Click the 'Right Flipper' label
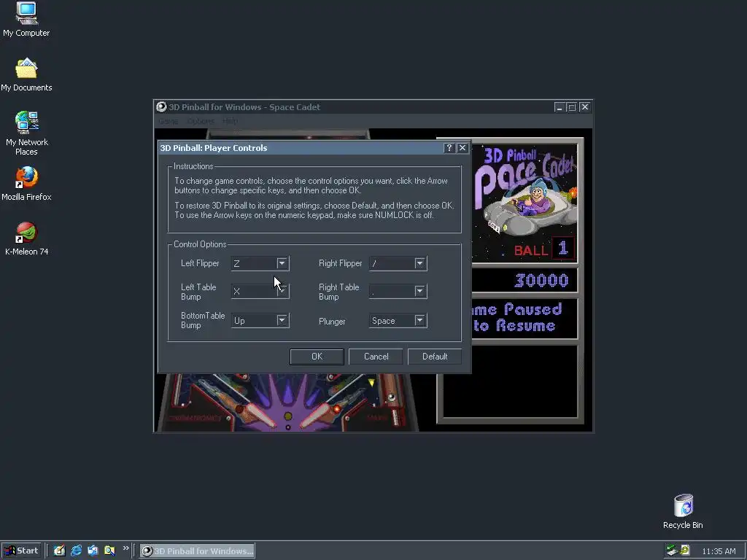Viewport: 747px width, 560px height. (340, 263)
